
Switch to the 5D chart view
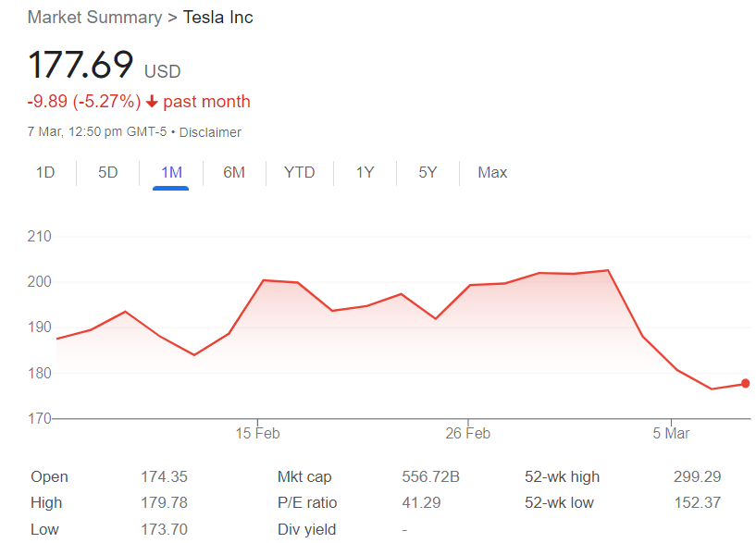coord(108,172)
